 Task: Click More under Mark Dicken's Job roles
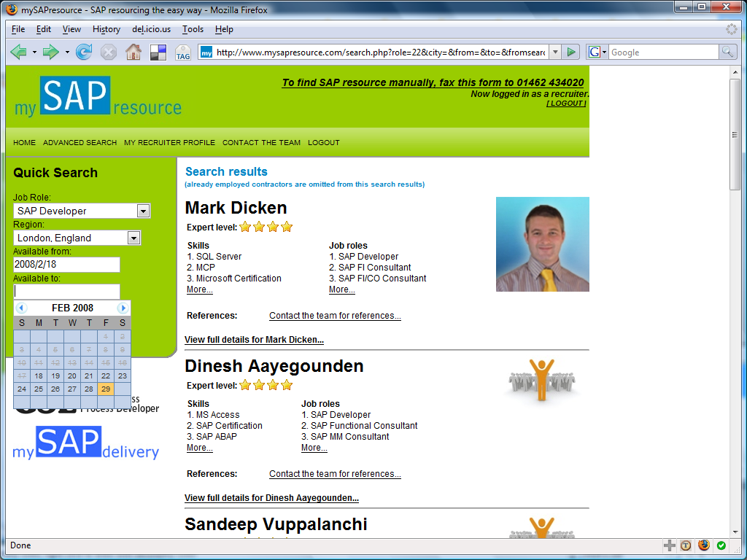[342, 289]
